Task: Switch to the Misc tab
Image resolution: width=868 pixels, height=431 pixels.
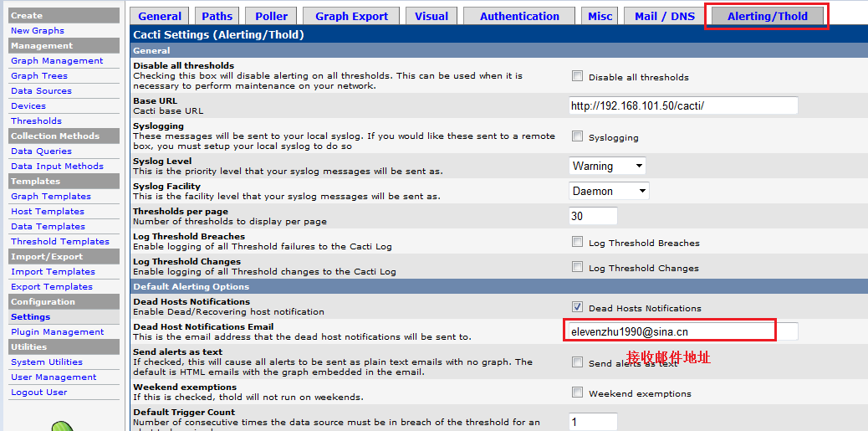Action: [x=600, y=16]
